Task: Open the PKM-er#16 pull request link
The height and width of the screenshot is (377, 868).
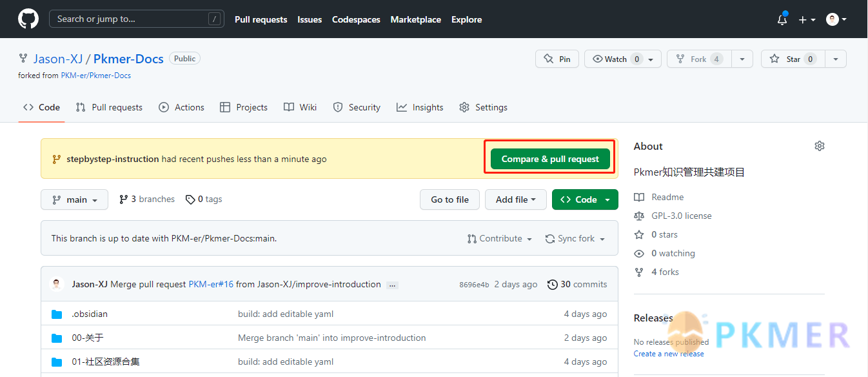Action: (211, 284)
